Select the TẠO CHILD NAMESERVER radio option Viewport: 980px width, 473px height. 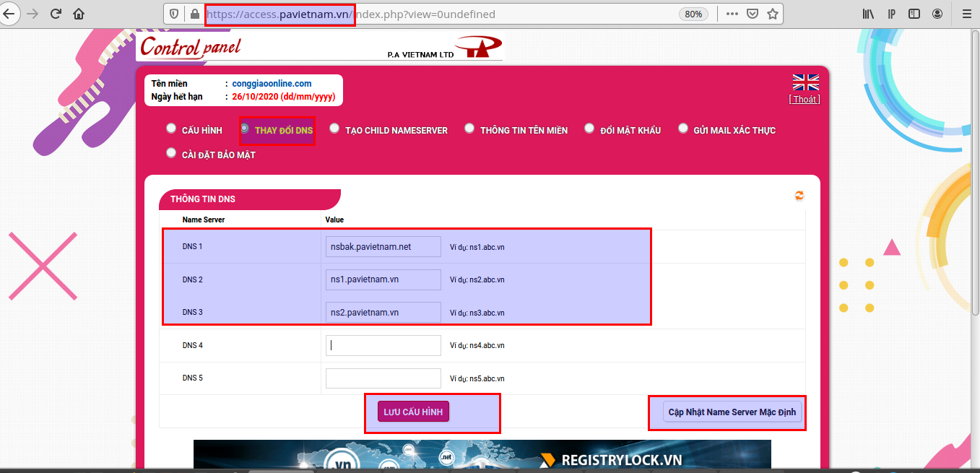pos(334,129)
